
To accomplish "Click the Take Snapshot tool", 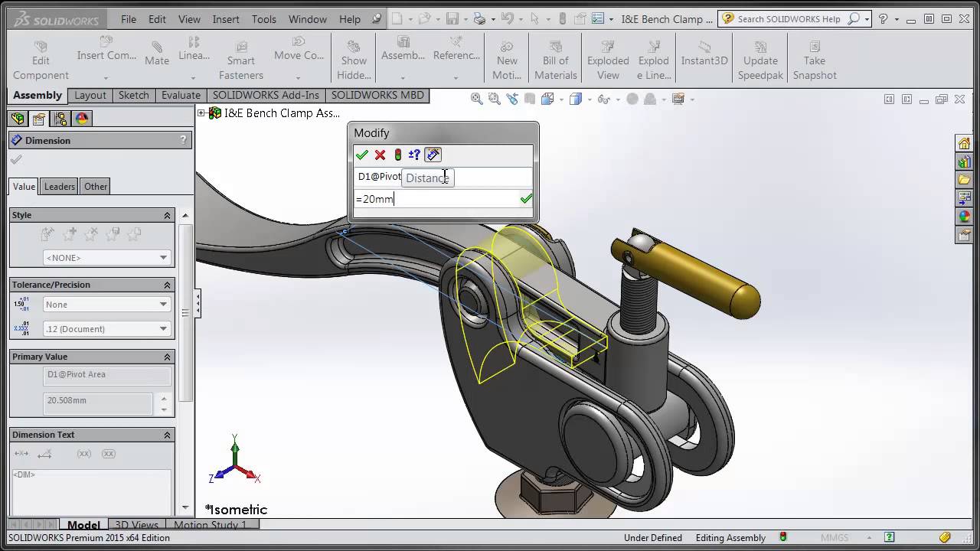I will [815, 60].
